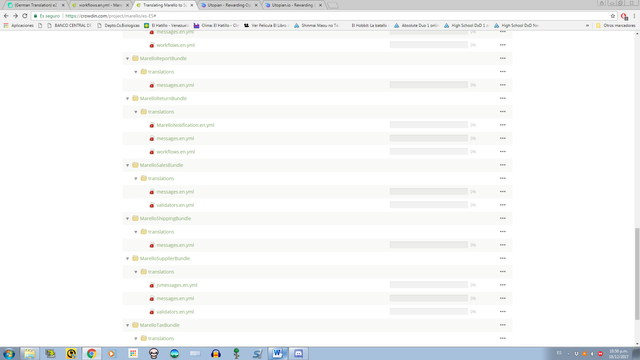The height and width of the screenshot is (360, 640).
Task: Open options menu for MarelloReportBundle folder
Action: (502, 58)
